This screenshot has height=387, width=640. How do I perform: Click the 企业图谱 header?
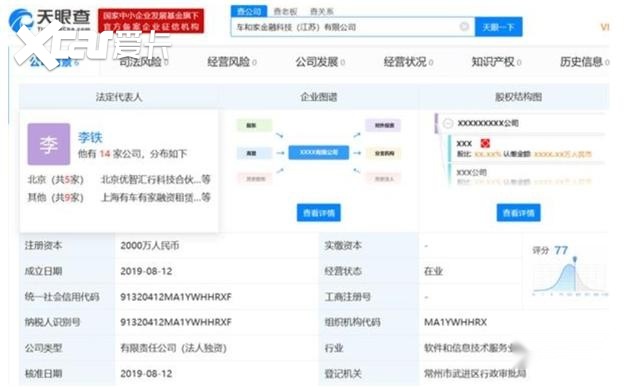pos(319,97)
